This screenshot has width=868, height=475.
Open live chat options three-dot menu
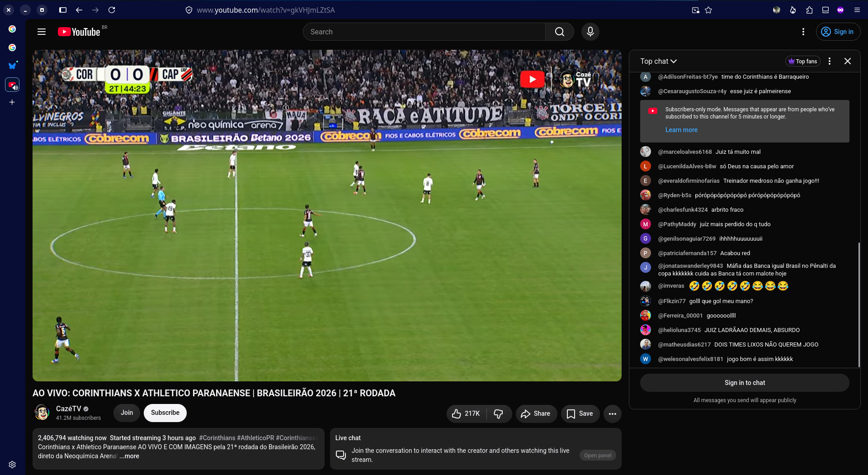[x=829, y=61]
